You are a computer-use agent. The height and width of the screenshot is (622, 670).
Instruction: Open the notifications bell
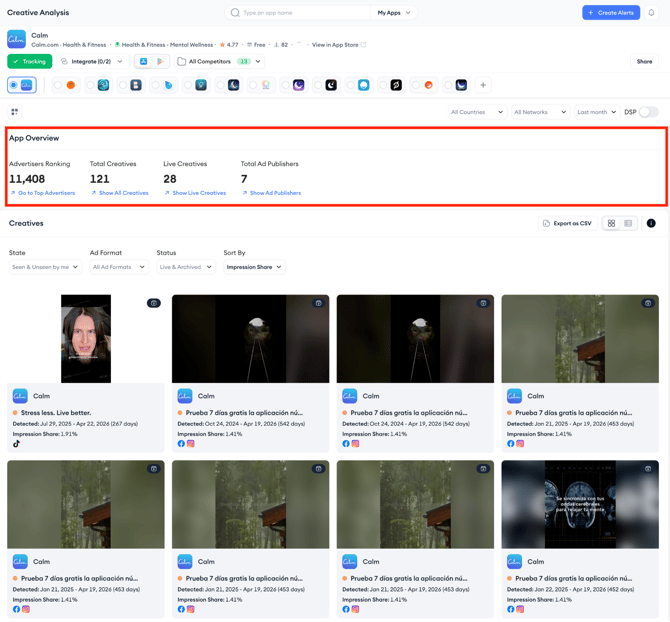click(651, 13)
